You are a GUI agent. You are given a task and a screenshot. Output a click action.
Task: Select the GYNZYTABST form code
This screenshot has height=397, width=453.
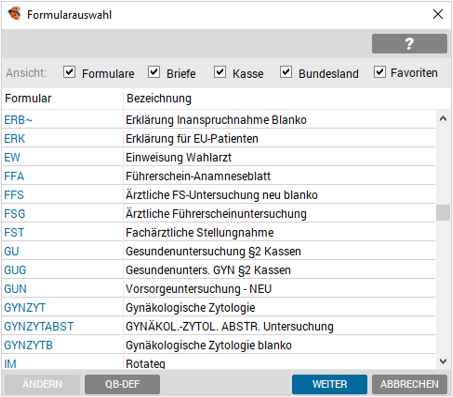tap(39, 326)
